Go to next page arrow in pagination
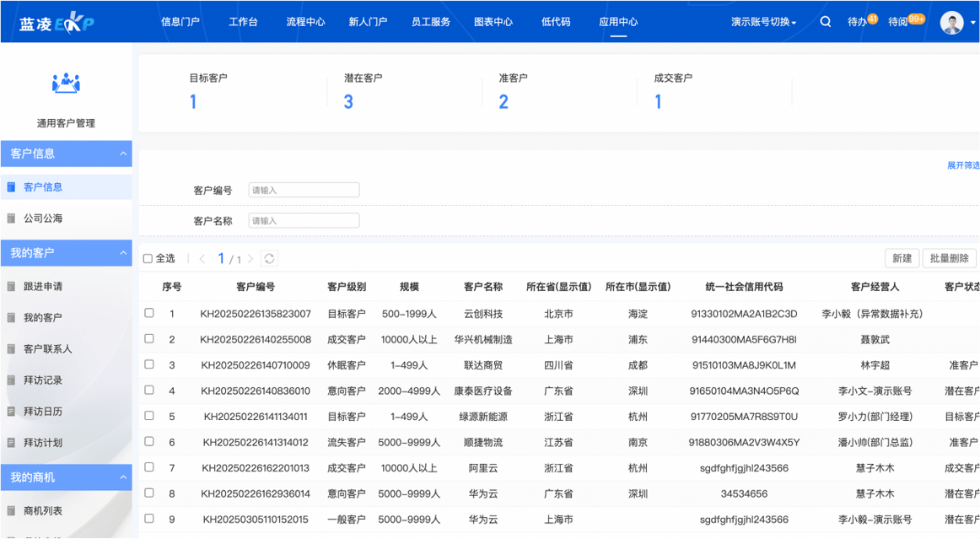Image resolution: width=980 pixels, height=539 pixels. click(250, 259)
